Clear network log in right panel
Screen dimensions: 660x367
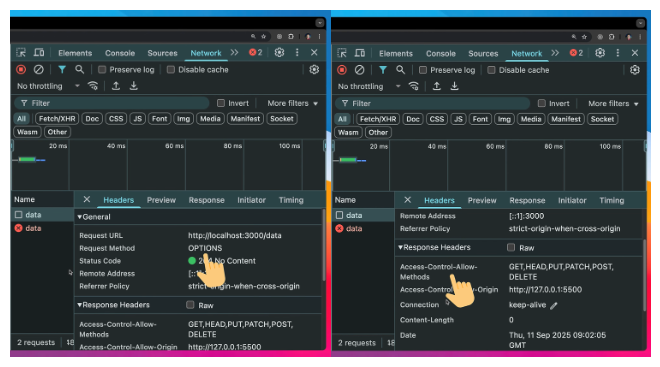pos(359,70)
